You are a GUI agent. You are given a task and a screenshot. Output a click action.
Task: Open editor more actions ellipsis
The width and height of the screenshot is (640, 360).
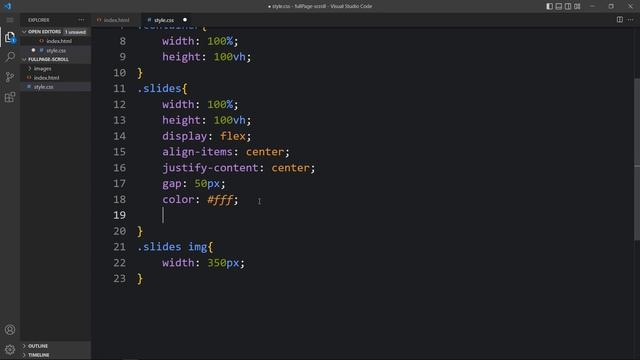click(631, 20)
